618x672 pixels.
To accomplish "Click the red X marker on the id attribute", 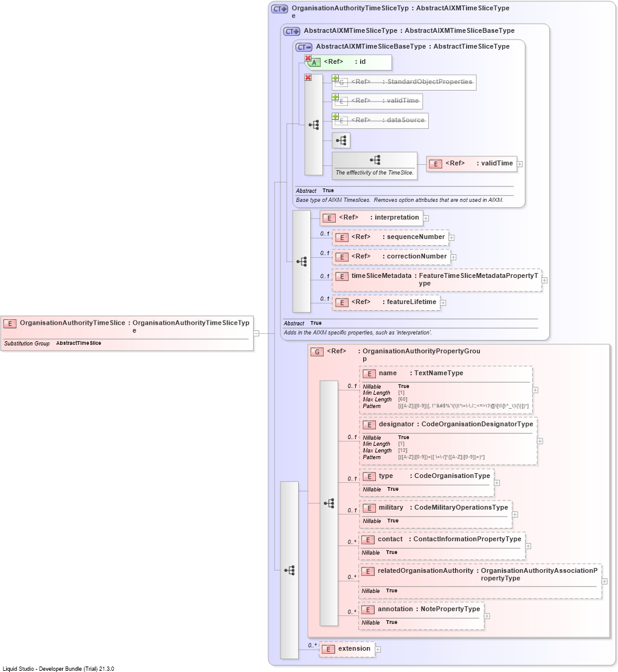I will click(308, 58).
